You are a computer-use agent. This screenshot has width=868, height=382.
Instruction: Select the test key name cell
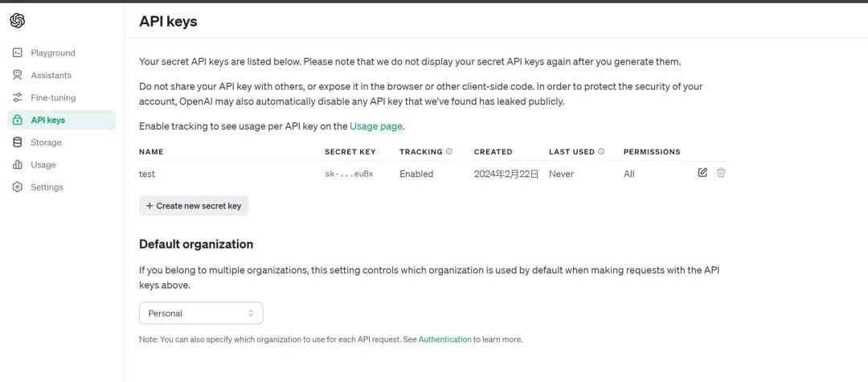147,174
